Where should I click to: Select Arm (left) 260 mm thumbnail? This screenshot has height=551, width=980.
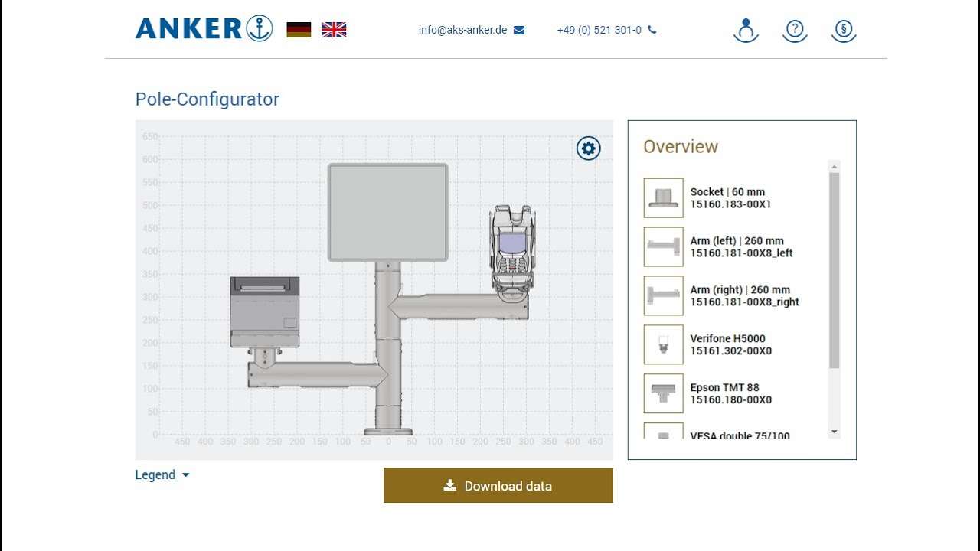(663, 247)
